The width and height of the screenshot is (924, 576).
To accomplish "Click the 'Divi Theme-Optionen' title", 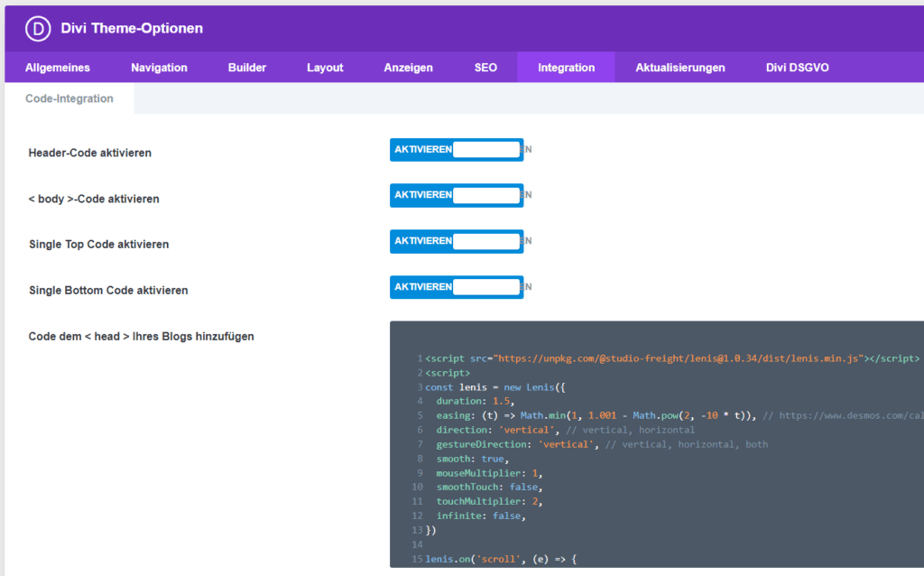I will tap(132, 28).
